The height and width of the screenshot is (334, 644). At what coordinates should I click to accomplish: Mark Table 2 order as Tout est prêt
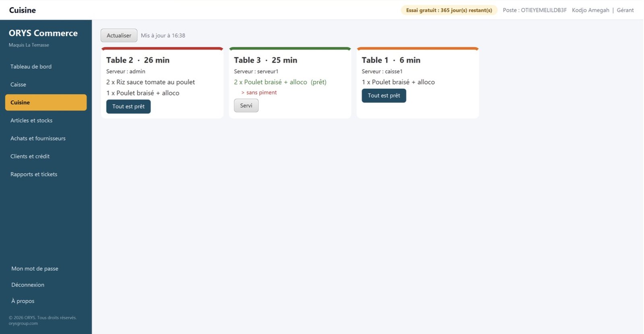tap(128, 106)
